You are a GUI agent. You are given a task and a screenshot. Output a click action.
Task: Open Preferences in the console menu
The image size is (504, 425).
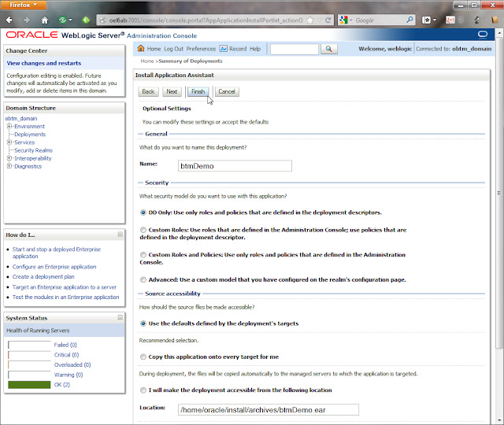201,49
